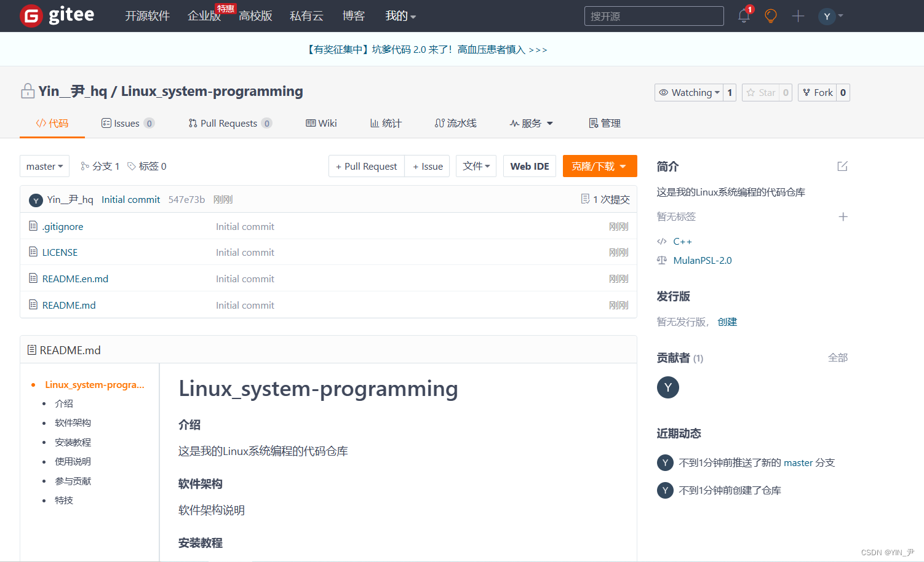
Task: Click the private repository lock icon
Action: pos(28,91)
